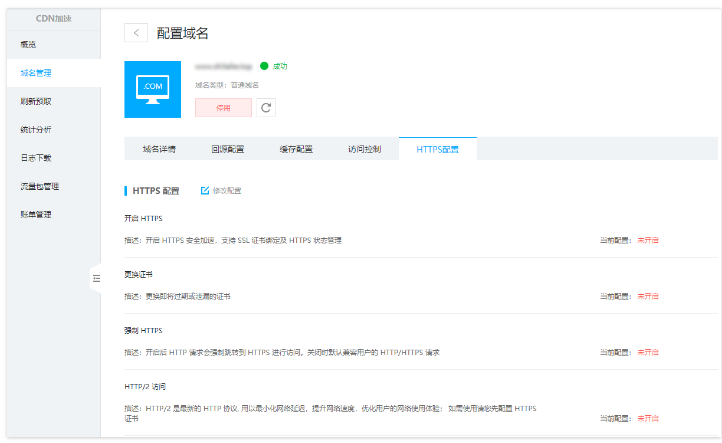
Task: Open 概览 in the sidebar
Action: click(28, 45)
